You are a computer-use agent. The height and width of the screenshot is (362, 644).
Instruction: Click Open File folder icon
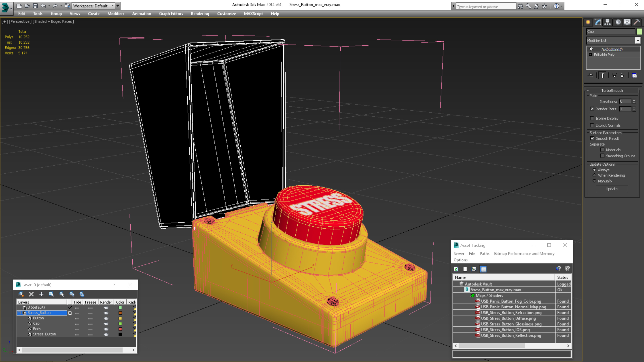27,6
